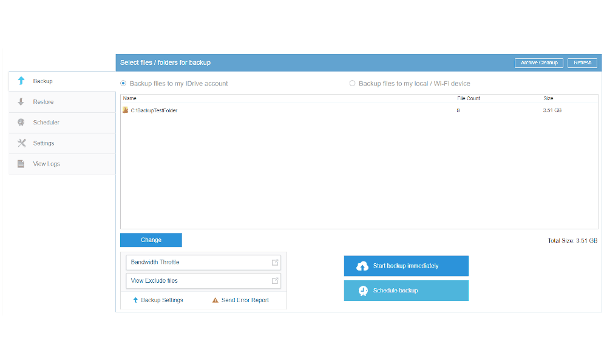This screenshot has height=364, width=607.
Task: Click the Change button below the file list
Action: pos(151,240)
